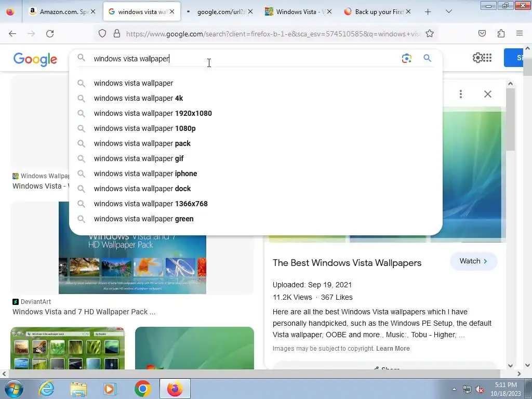This screenshot has height=399, width=532.
Task: Open the Google apps grid
Action: point(487,58)
